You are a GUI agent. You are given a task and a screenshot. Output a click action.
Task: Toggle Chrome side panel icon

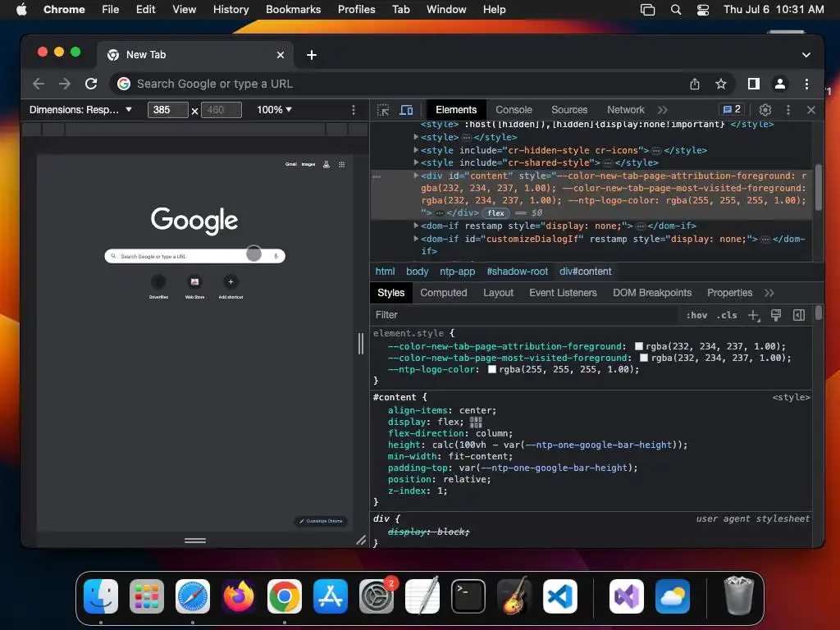(x=754, y=84)
